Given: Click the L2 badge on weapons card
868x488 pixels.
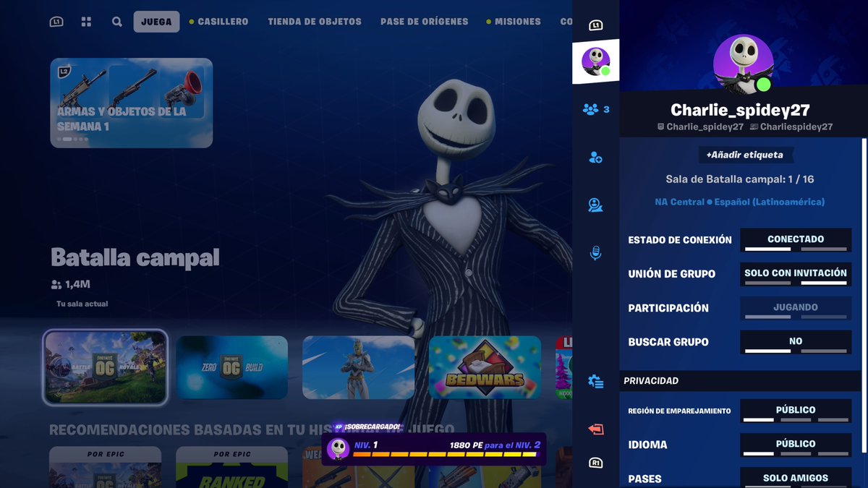Looking at the screenshot, I should click(64, 72).
